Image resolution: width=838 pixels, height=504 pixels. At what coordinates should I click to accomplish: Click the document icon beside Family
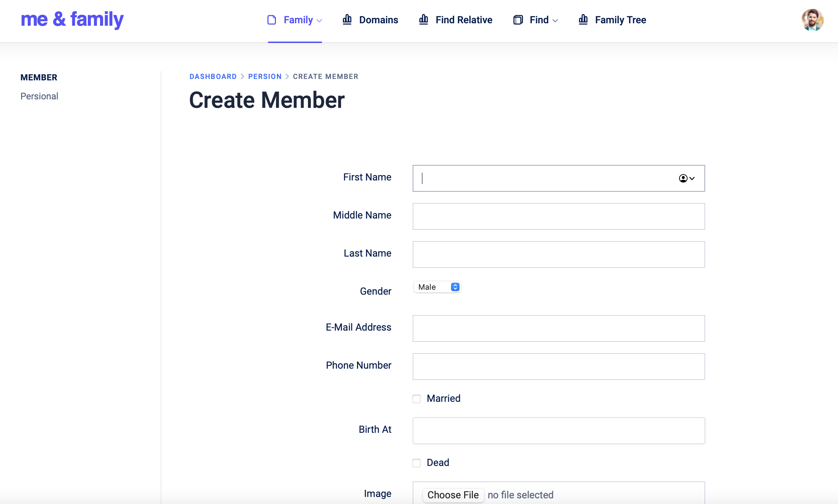coord(272,20)
